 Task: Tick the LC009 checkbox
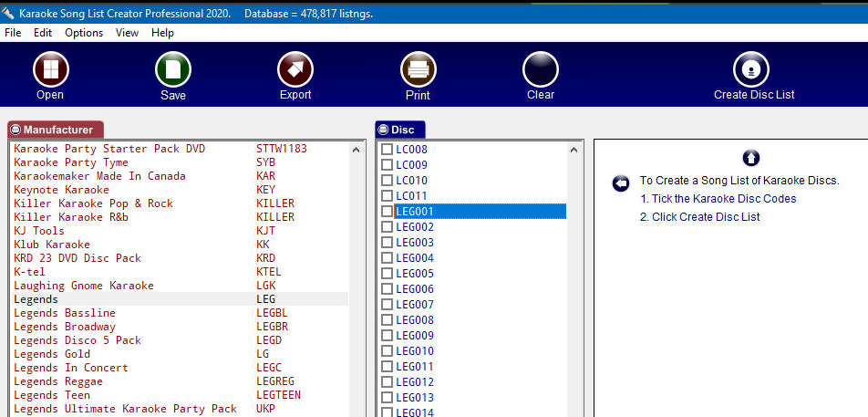tap(387, 165)
